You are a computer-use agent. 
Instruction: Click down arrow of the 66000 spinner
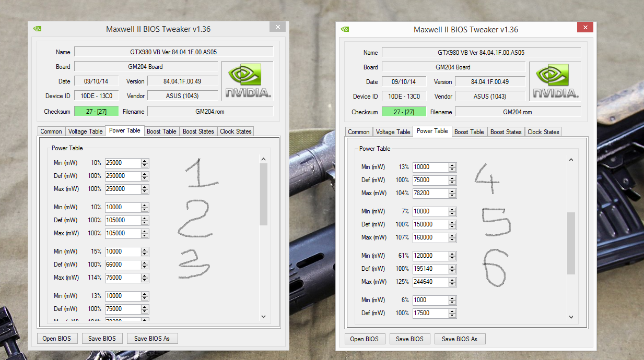point(145,267)
